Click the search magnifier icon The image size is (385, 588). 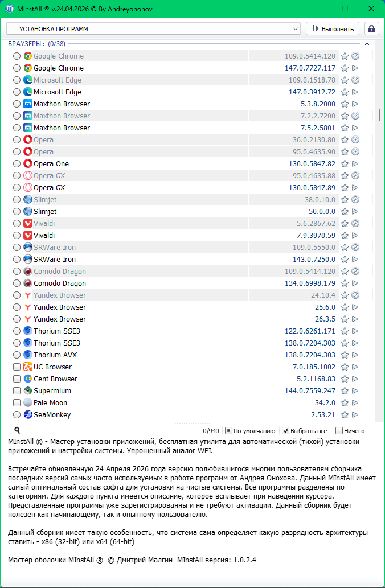(17, 431)
